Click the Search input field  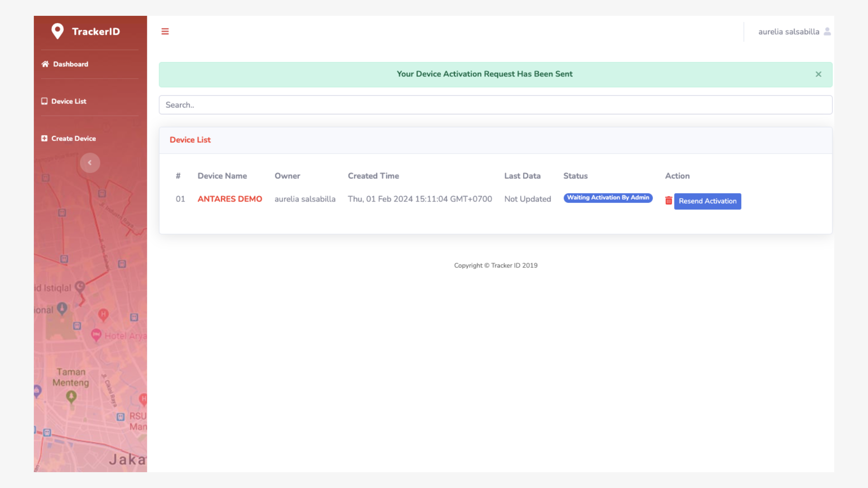495,105
